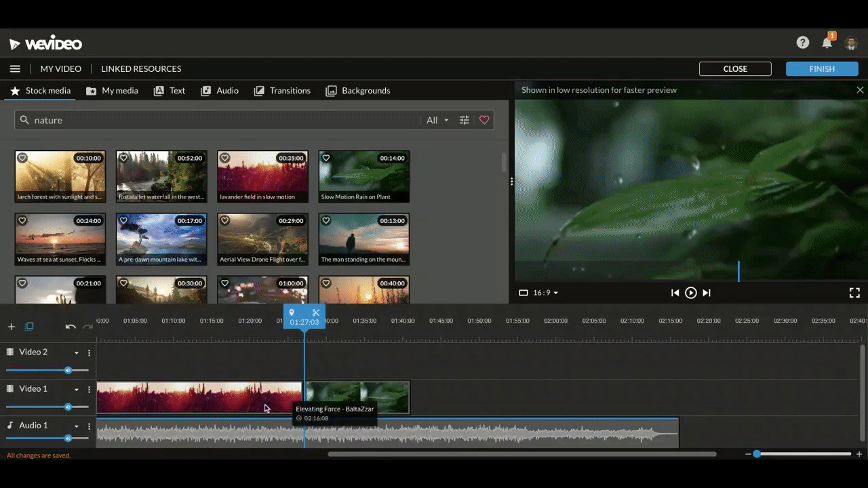This screenshot has height=488, width=868.
Task: Favorite the larch forest with sunlight clip
Action: 22,158
